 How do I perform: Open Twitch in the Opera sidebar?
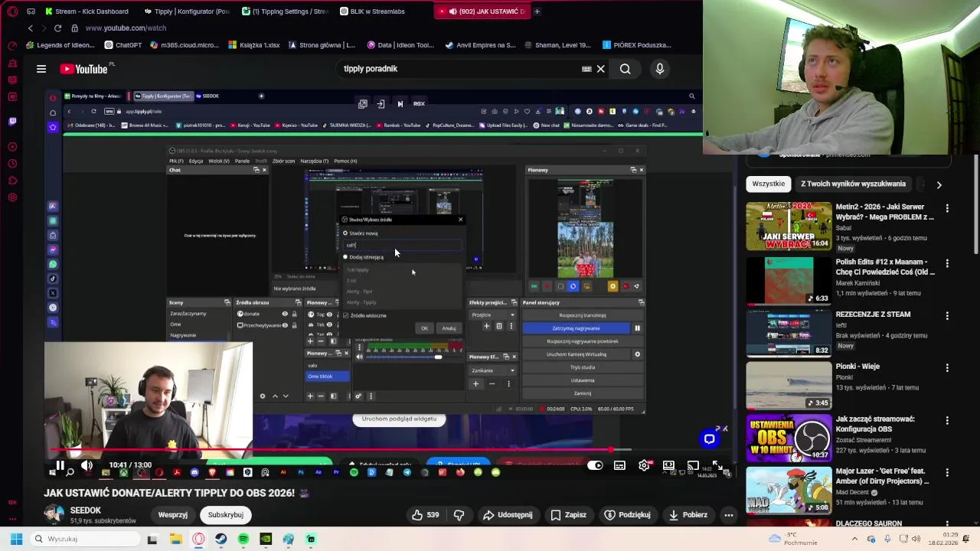[12, 121]
